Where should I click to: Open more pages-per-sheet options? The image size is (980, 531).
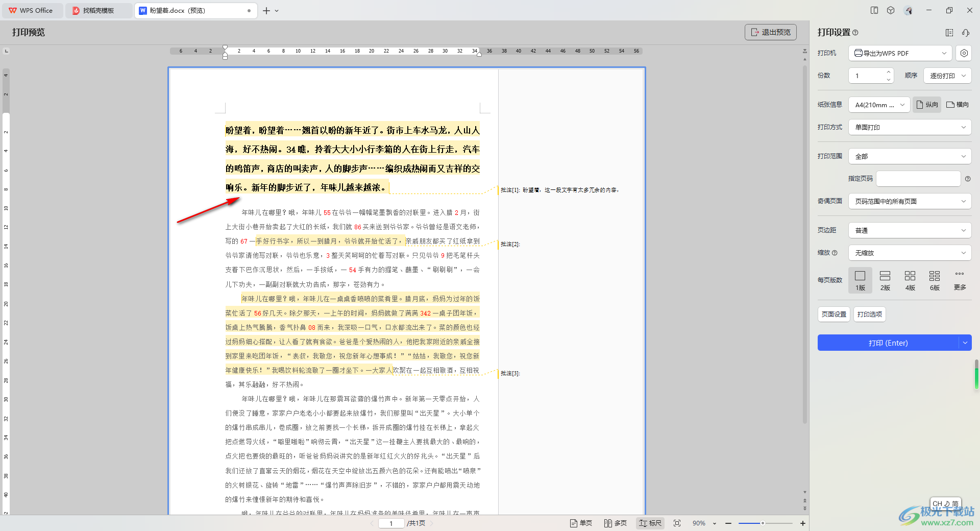960,280
